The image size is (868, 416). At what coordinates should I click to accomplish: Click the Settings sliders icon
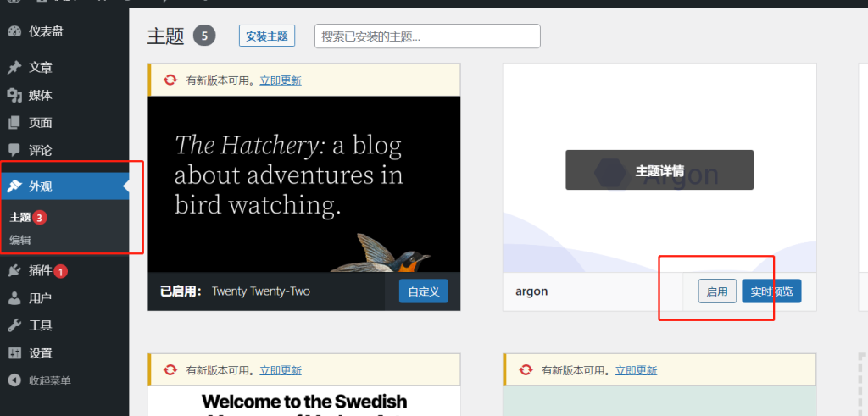click(14, 353)
